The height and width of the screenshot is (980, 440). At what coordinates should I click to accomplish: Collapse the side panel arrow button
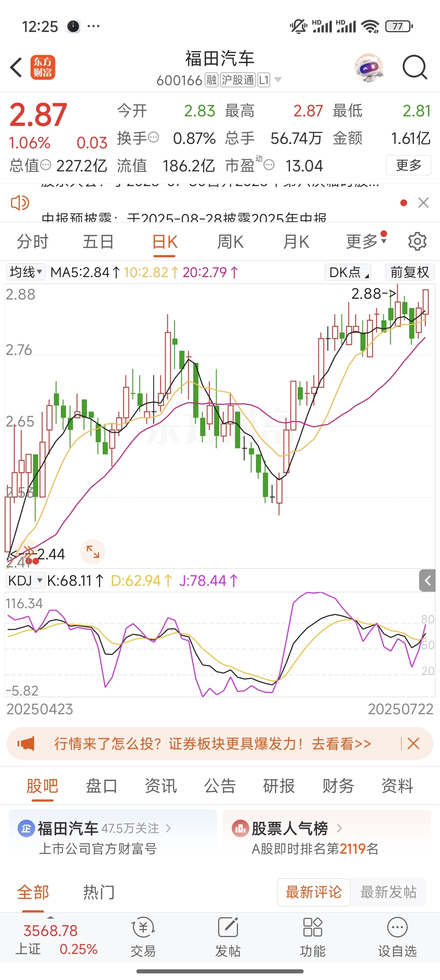click(427, 581)
